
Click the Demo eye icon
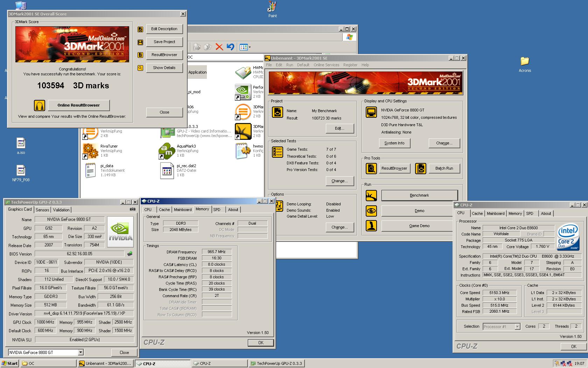coord(371,211)
